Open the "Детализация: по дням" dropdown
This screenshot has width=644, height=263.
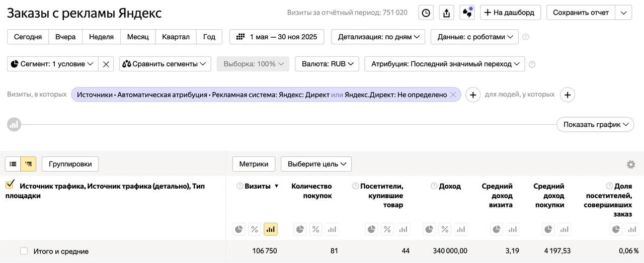coord(378,37)
